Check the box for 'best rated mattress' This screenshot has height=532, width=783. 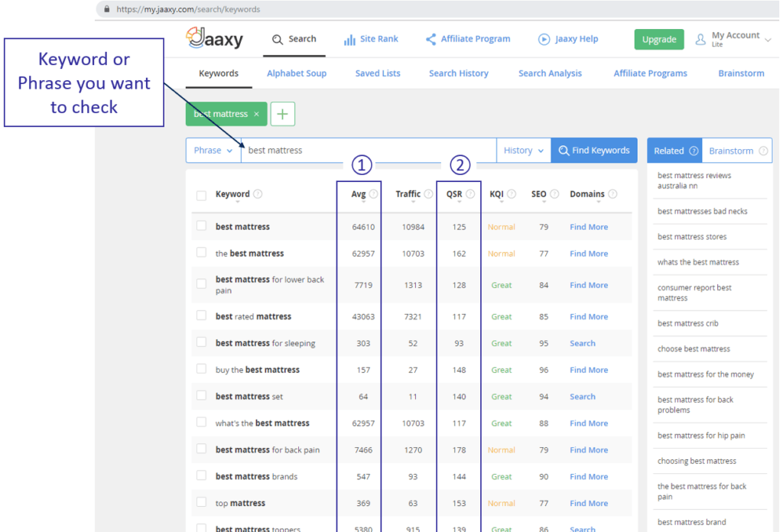point(201,316)
